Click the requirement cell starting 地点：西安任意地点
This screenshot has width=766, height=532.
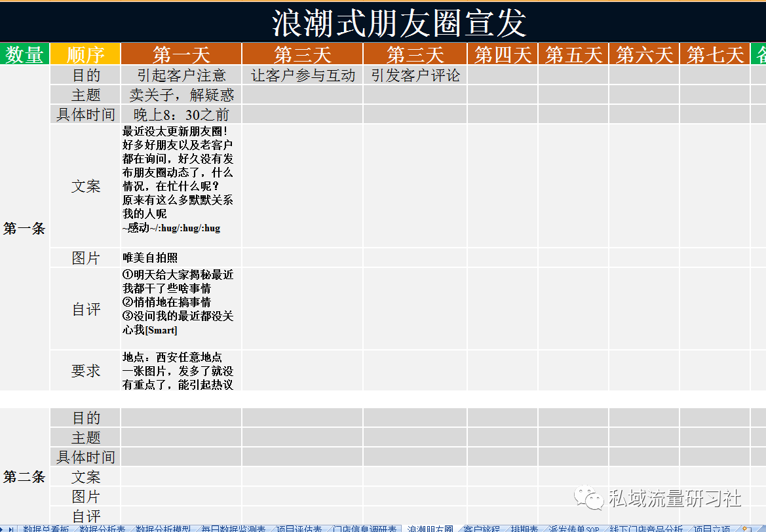(x=182, y=371)
